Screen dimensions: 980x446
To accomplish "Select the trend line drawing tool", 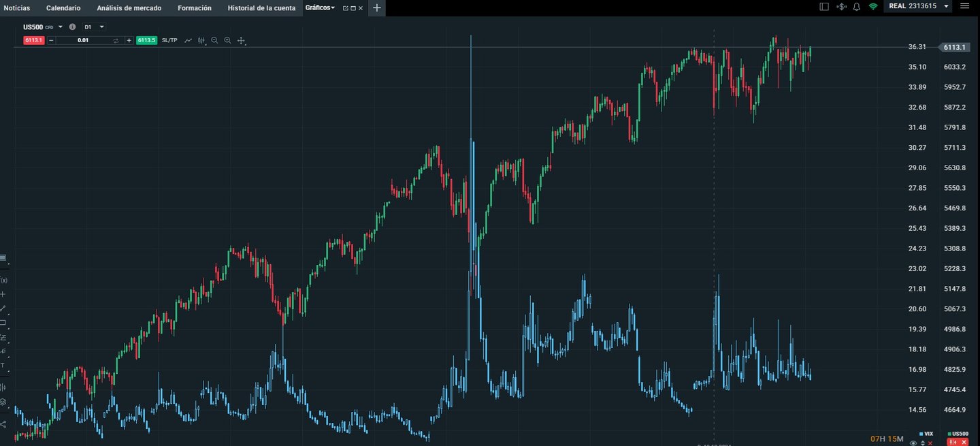I will point(3,308).
